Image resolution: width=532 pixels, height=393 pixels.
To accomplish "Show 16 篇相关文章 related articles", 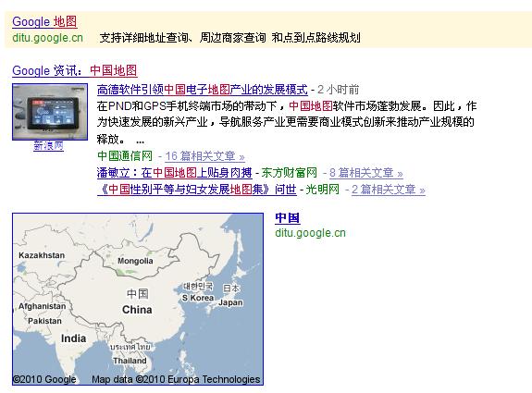I will coord(204,156).
